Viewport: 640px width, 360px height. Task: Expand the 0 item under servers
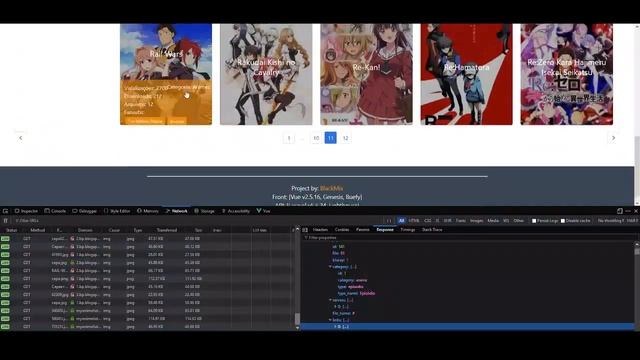tap(335, 307)
